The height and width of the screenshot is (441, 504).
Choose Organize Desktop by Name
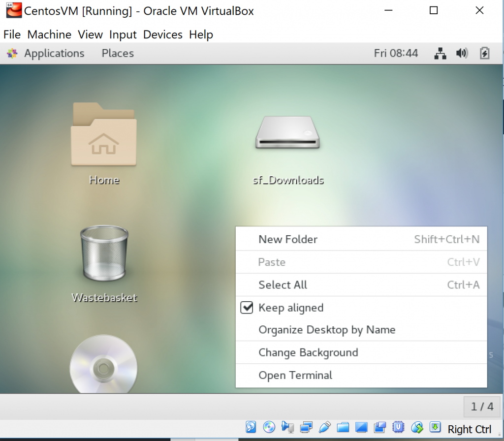(361, 330)
